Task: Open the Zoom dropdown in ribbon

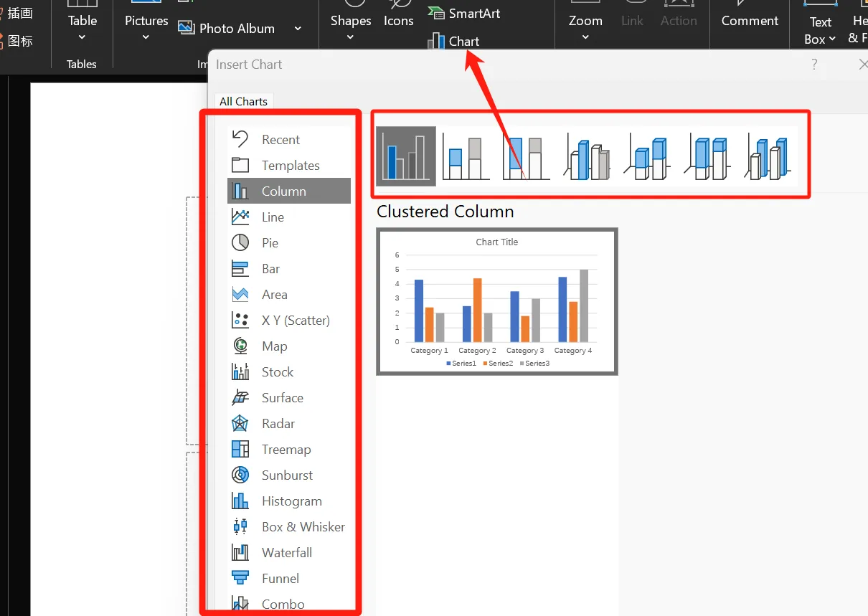Action: 585,29
